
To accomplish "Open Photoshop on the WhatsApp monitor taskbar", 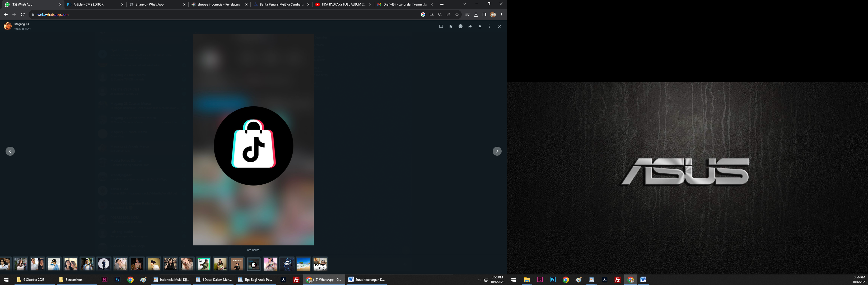I will pos(117,280).
